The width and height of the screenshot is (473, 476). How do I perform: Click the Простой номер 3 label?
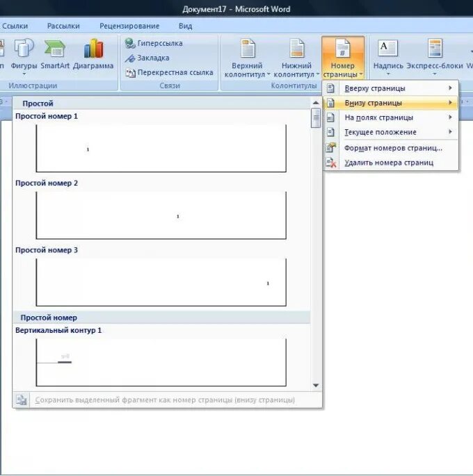pyautogui.click(x=47, y=250)
